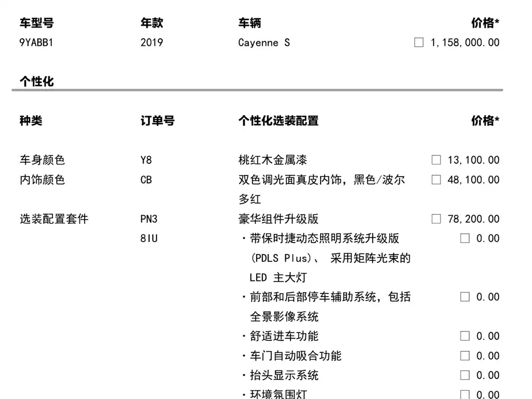The image size is (532, 399).
Task: Tick the checkbox for 前部和后部停车辅助系统
Action: 465,297
